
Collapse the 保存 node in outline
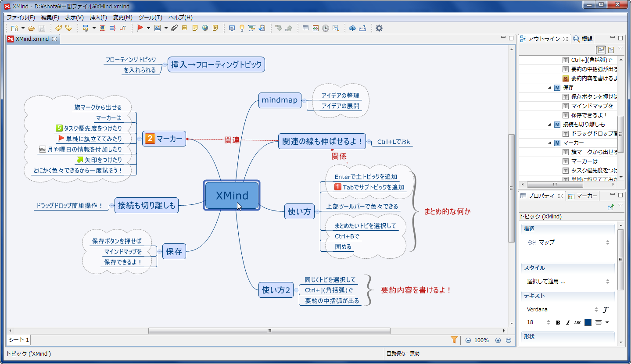549,88
